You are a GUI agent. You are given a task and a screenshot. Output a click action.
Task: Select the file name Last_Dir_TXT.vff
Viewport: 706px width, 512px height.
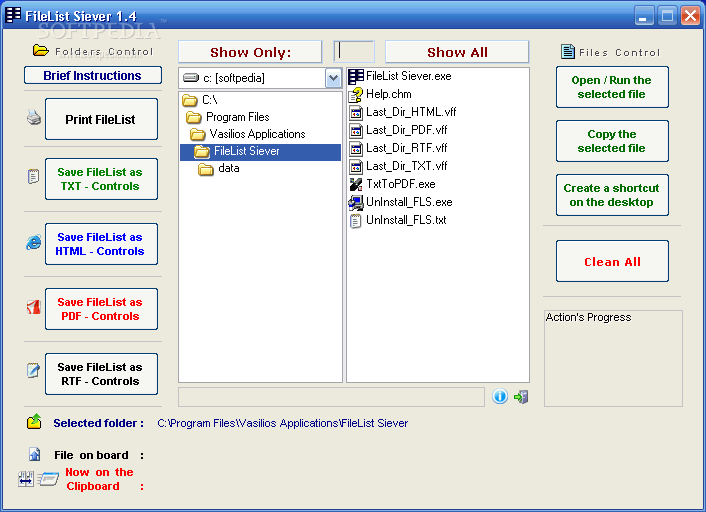407,166
